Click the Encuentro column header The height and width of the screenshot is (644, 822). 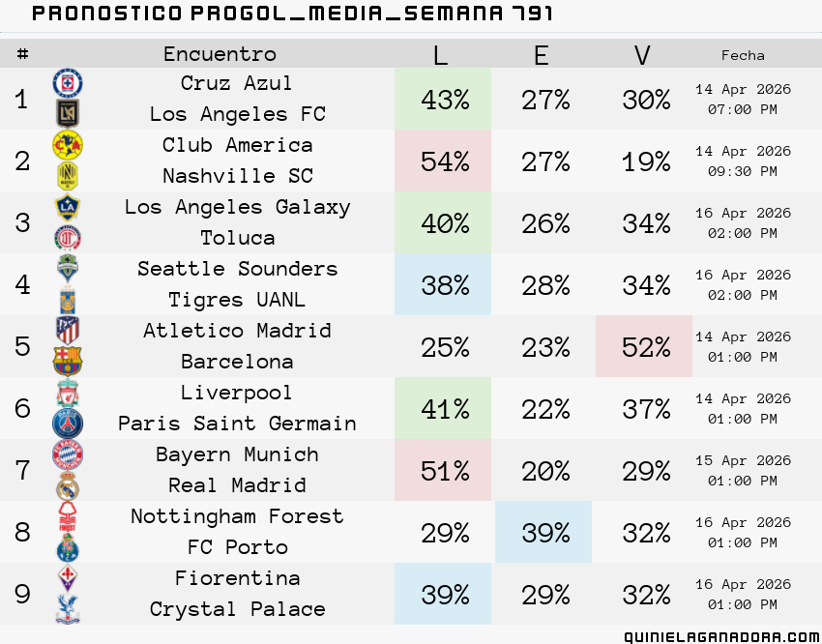point(220,54)
